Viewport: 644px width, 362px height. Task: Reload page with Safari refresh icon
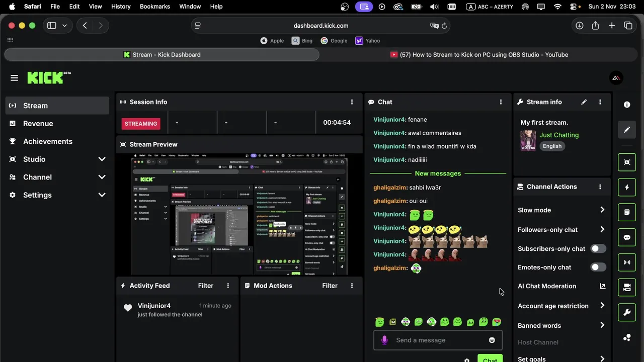click(x=444, y=26)
